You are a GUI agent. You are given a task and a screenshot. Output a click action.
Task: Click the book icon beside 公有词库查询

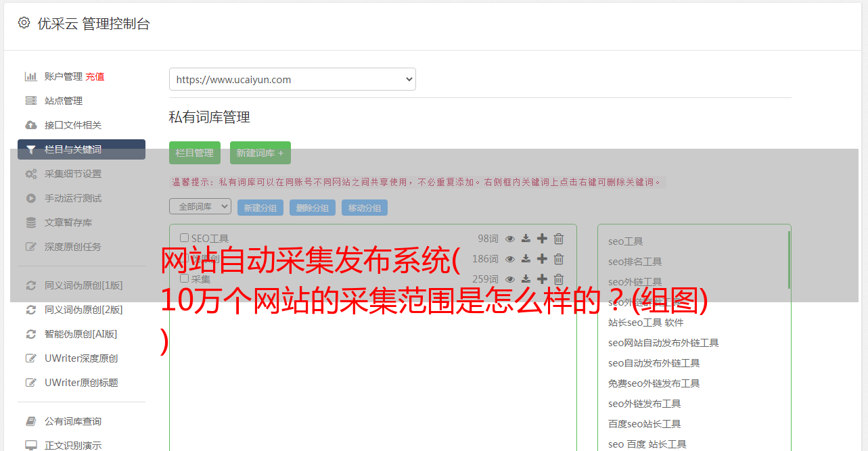pyautogui.click(x=31, y=421)
